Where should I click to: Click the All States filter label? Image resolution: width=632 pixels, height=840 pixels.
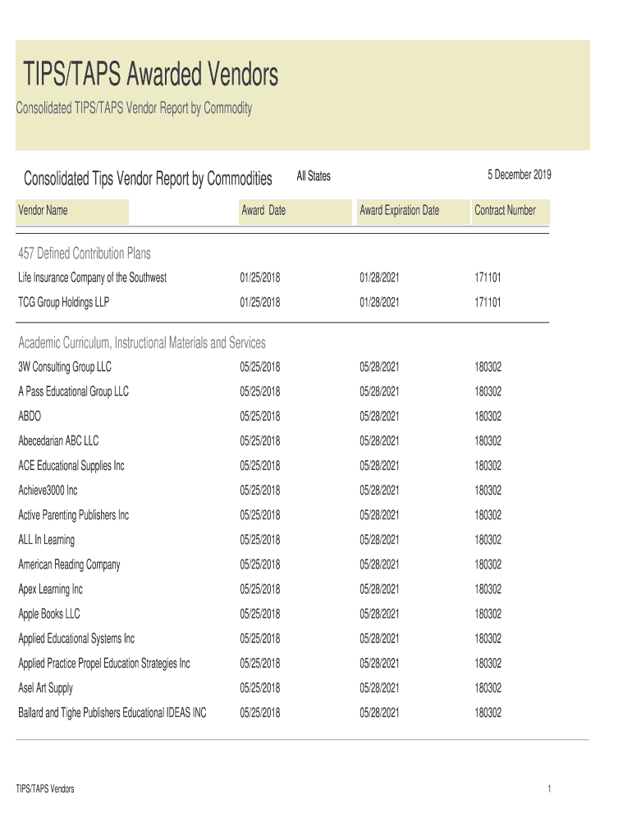[314, 176]
